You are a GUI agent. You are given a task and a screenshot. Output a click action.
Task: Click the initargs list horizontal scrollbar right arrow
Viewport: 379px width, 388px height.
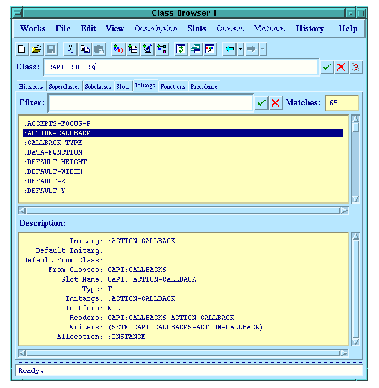pos(344,211)
